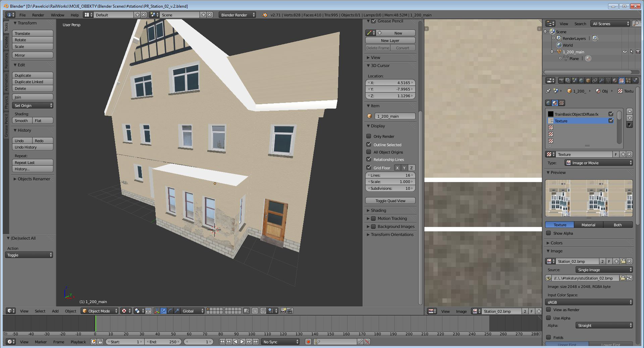Click the Toggle Quad View button
Screen dimensions: 644x348
390,201
